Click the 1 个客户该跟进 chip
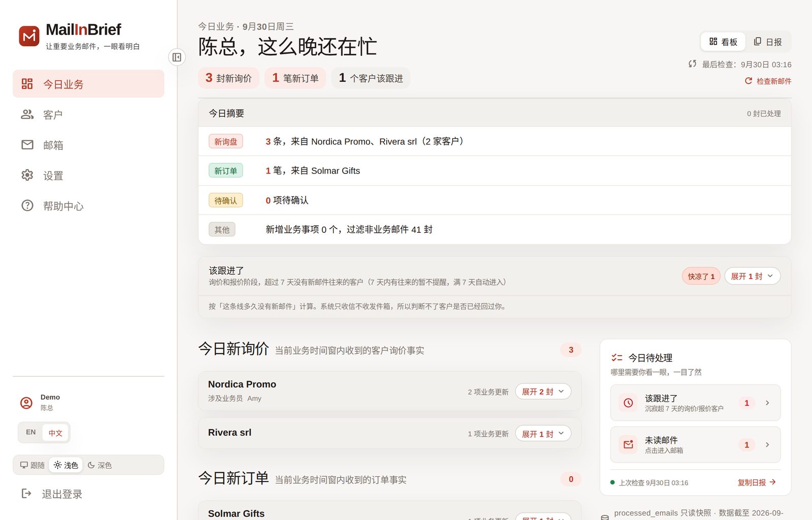The image size is (812, 520). (x=371, y=78)
